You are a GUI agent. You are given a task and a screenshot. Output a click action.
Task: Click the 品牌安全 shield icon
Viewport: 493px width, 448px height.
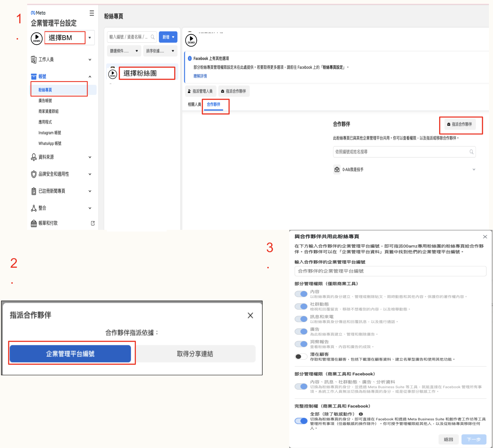tap(34, 174)
